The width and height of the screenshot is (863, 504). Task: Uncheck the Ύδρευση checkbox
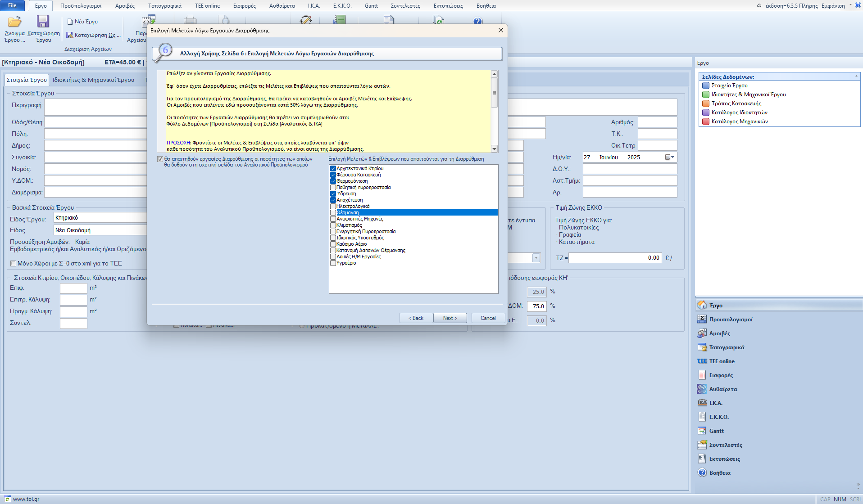coord(333,193)
